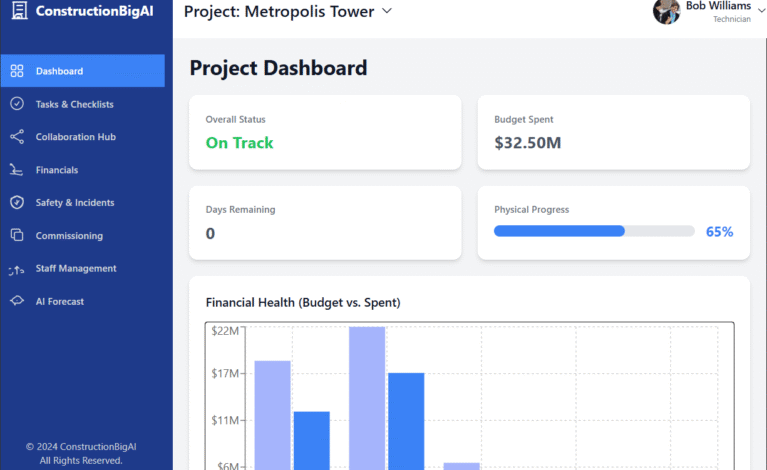The height and width of the screenshot is (470, 767).
Task: Click the Commissioning copy icon
Action: pyautogui.click(x=17, y=236)
